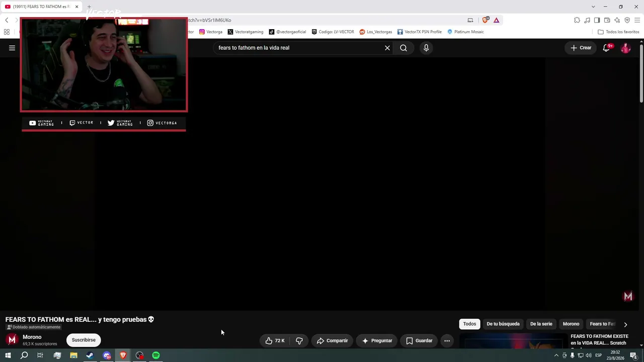Open OBS Studio from the taskbar
Image resolution: width=644 pixels, height=362 pixels.
click(x=139, y=355)
